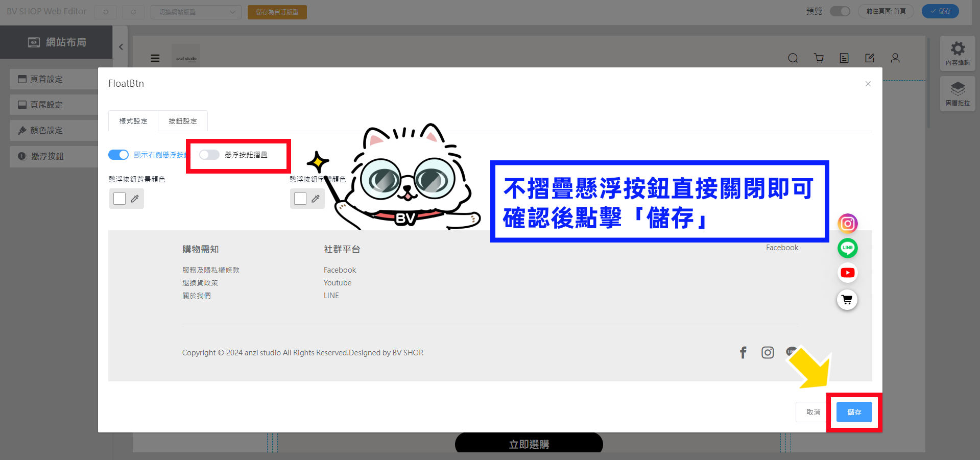Open the shopping cart icon in header
Screen dimensions: 980x460
coord(819,58)
